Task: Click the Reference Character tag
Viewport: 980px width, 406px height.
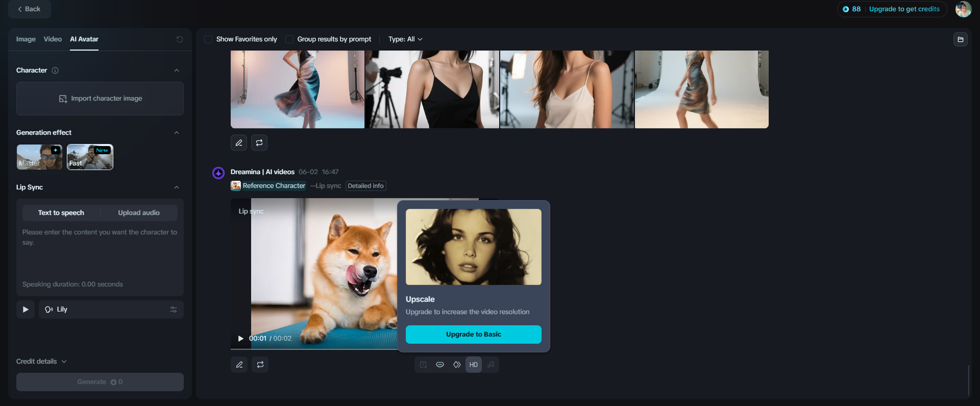Action: 268,186
